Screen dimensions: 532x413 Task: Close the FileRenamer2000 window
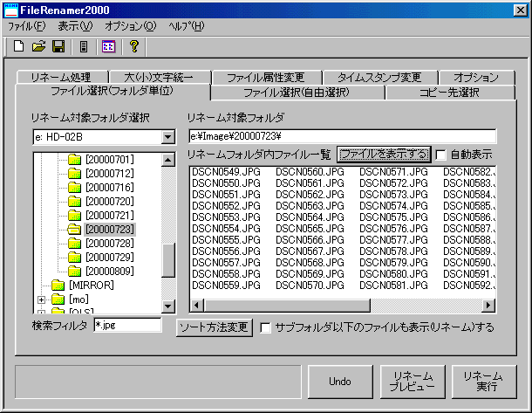click(520, 10)
